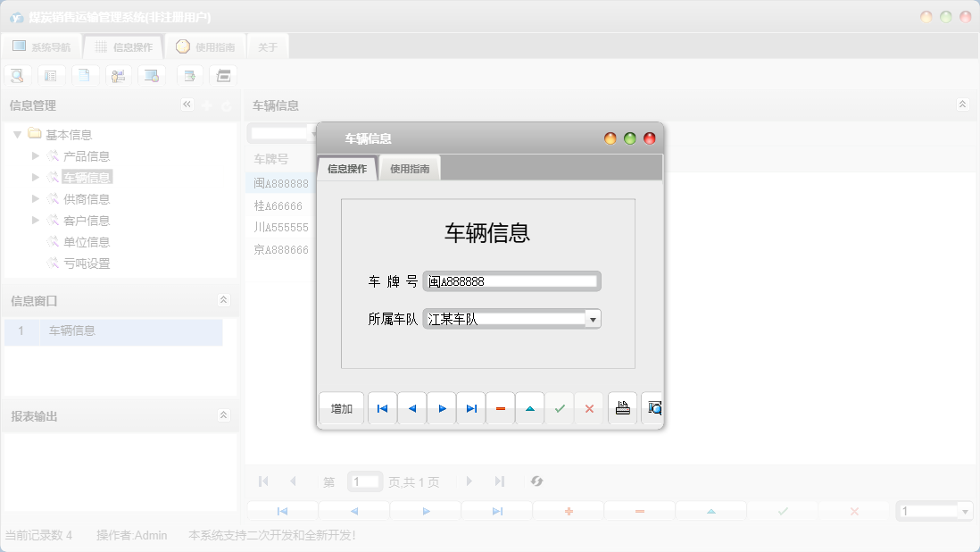
Task: Click the blue edit triangle in the dialog
Action: click(530, 408)
